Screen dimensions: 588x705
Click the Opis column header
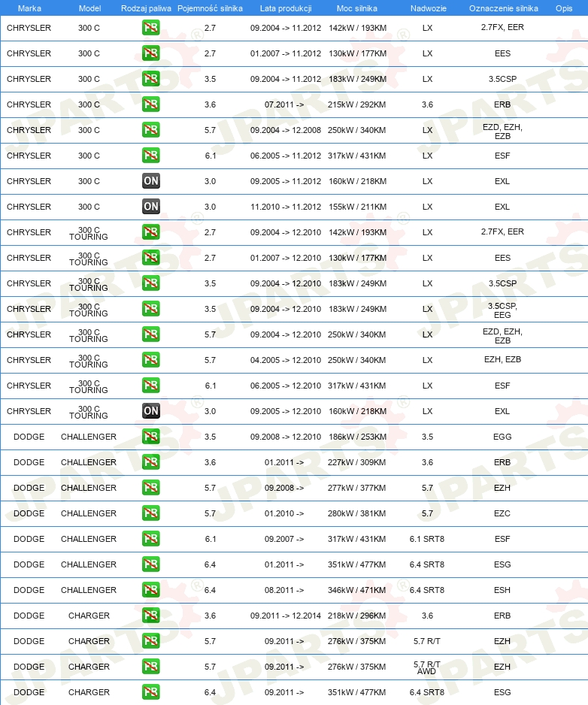point(564,8)
